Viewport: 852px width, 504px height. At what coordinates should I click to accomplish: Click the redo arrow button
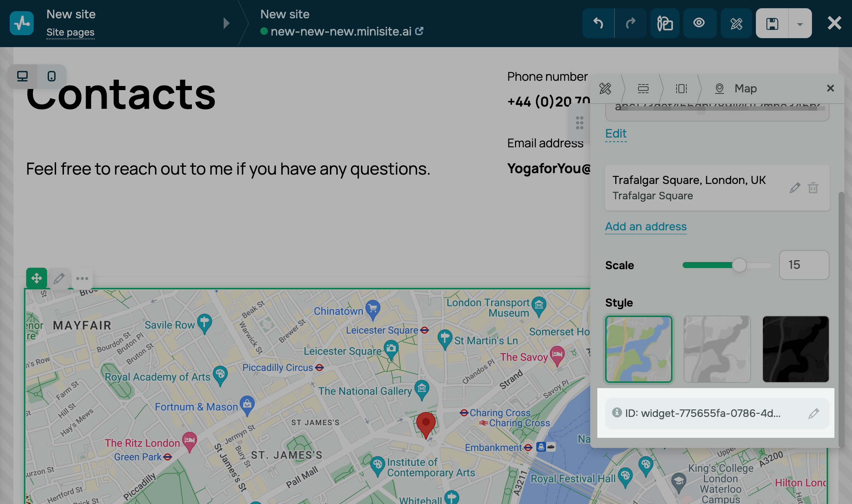631,23
